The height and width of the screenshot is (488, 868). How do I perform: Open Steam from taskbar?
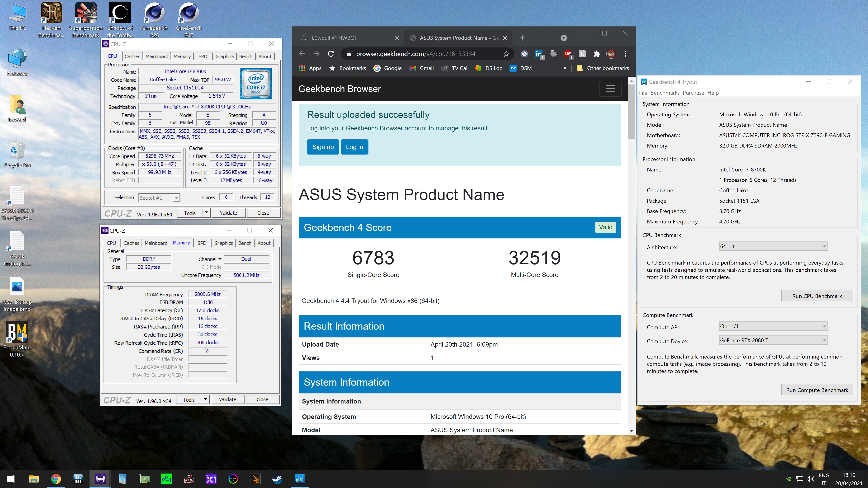pos(277,479)
